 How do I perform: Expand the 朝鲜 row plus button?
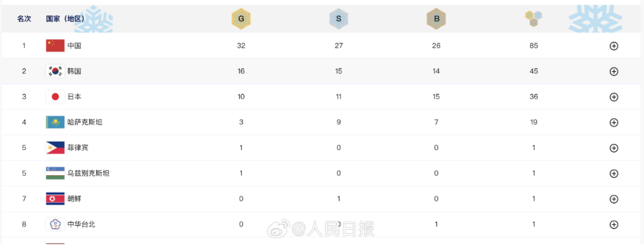tap(614, 199)
